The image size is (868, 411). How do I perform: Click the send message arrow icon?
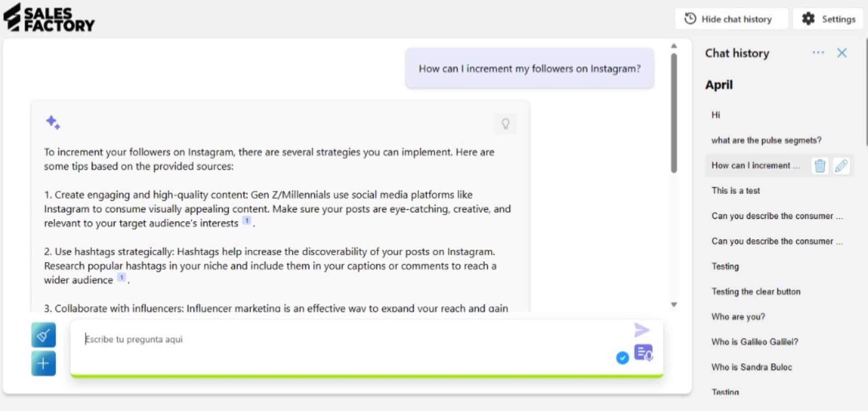(x=642, y=330)
